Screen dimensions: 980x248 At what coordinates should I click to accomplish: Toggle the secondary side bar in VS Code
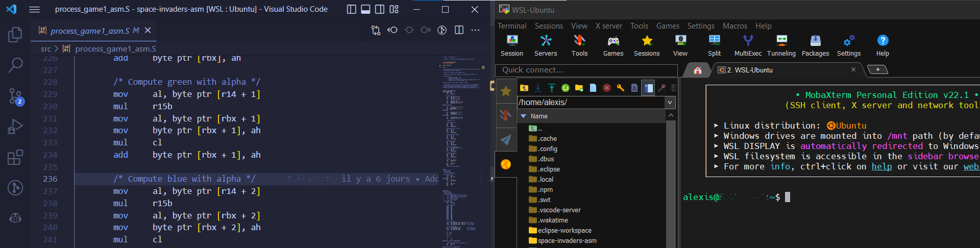(380, 9)
